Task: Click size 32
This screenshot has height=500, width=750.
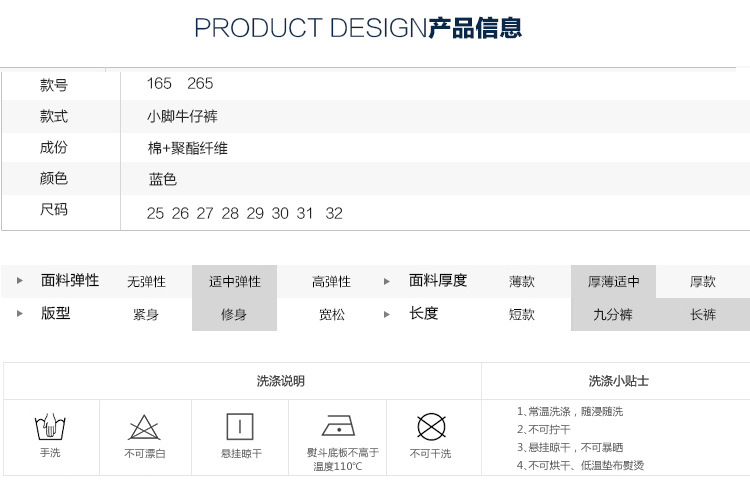Action: 334,213
